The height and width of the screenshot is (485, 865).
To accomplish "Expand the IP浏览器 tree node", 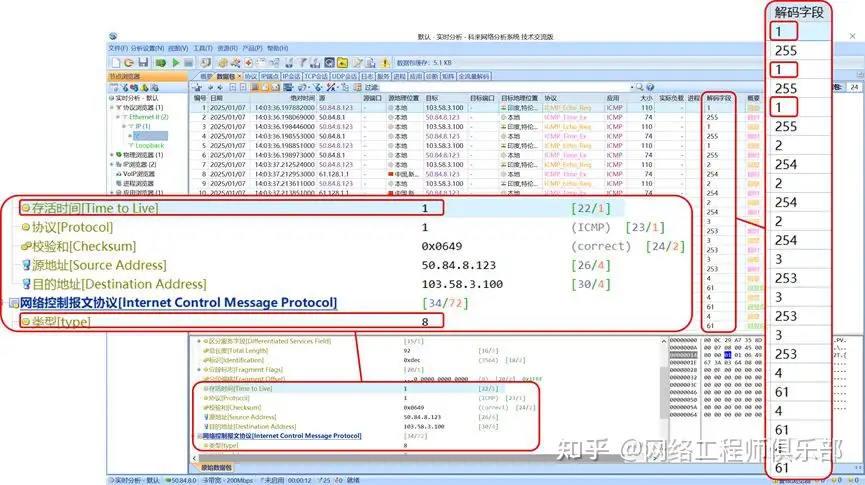I will (112, 164).
